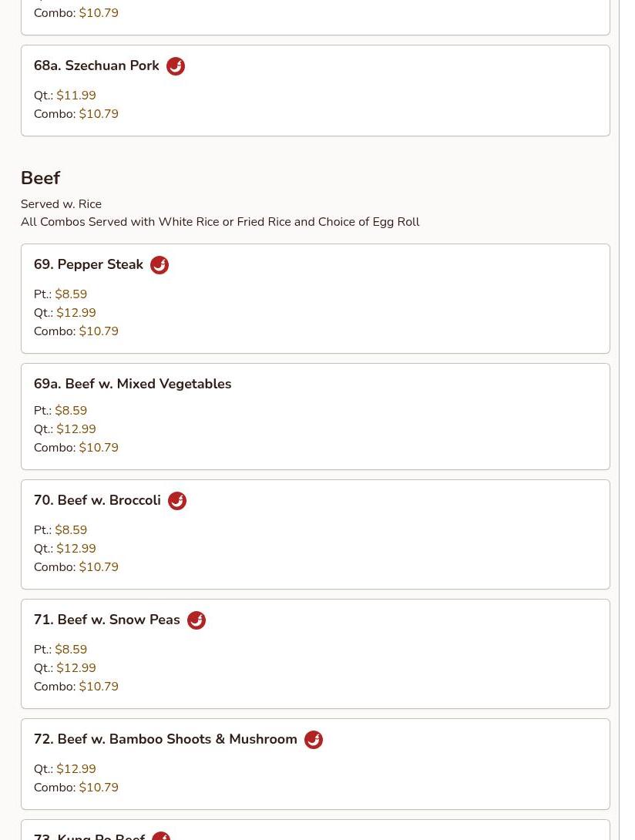Image resolution: width=635 pixels, height=840 pixels.
Task: Select 70. Beef w. Broccoli title
Action: pyautogui.click(x=97, y=500)
